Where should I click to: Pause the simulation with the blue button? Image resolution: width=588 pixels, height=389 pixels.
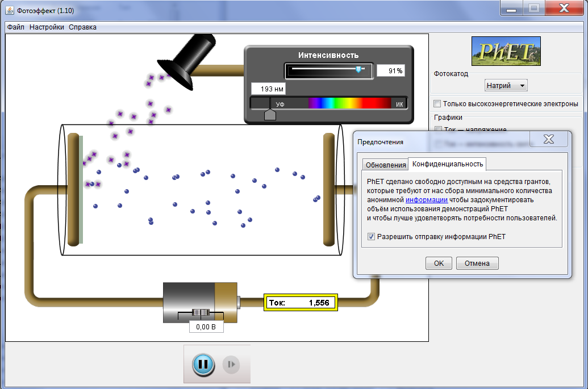click(x=203, y=364)
